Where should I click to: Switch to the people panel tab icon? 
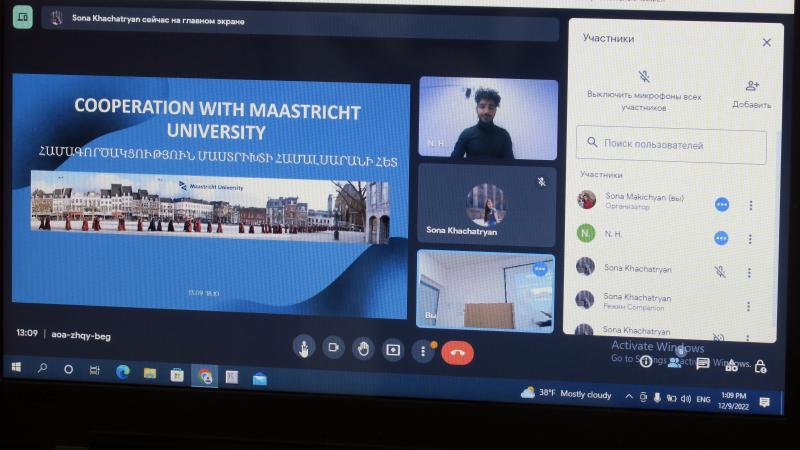click(x=675, y=362)
